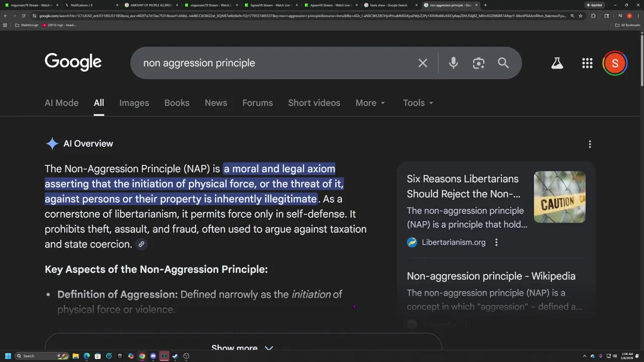This screenshot has width=644, height=362.
Task: Click the link chain icon after the overview paragraph
Action: pyautogui.click(x=141, y=244)
